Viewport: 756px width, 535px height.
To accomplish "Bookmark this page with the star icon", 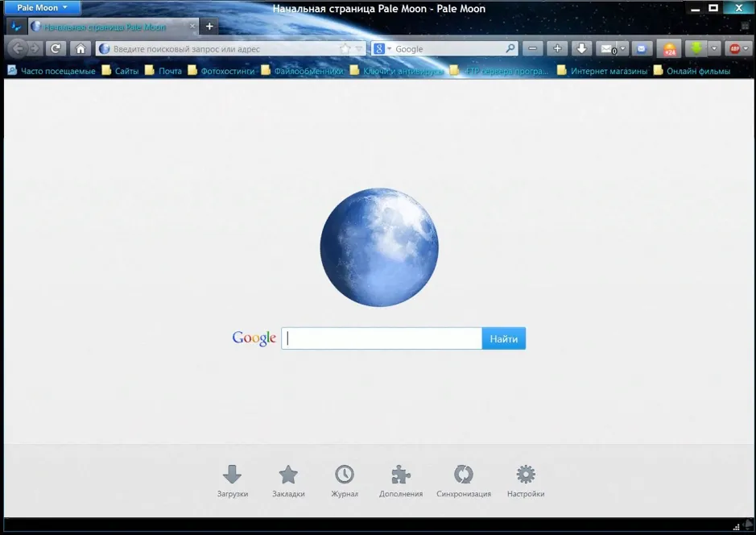I will (345, 48).
